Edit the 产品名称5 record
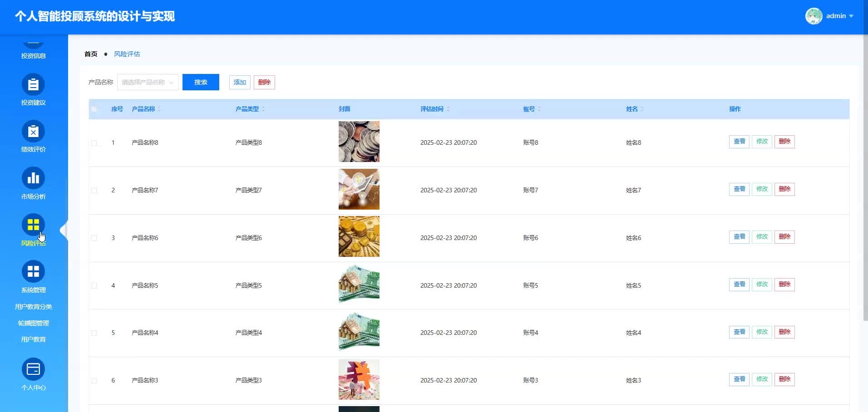The height and width of the screenshot is (412, 868). tap(762, 284)
